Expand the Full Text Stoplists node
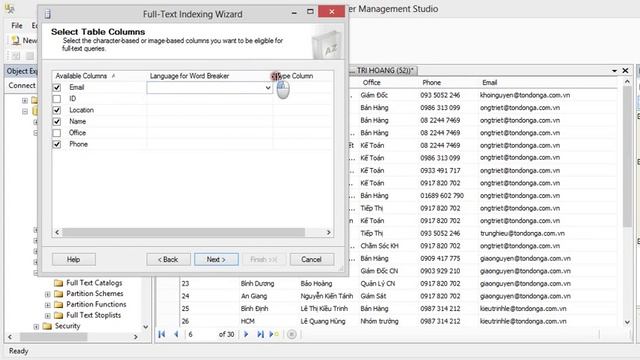640x360 pixels. click(x=47, y=316)
